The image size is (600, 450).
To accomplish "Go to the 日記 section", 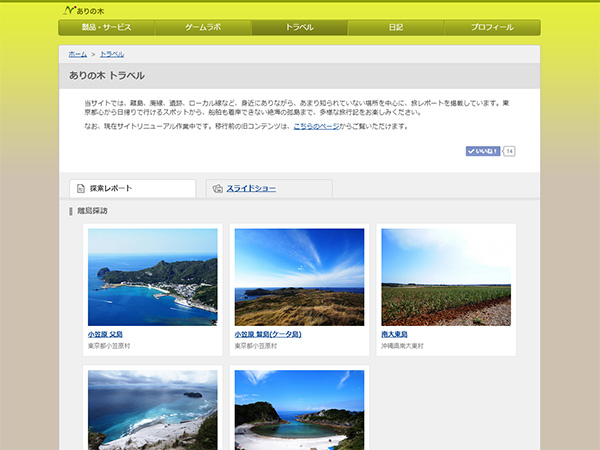I will [396, 28].
